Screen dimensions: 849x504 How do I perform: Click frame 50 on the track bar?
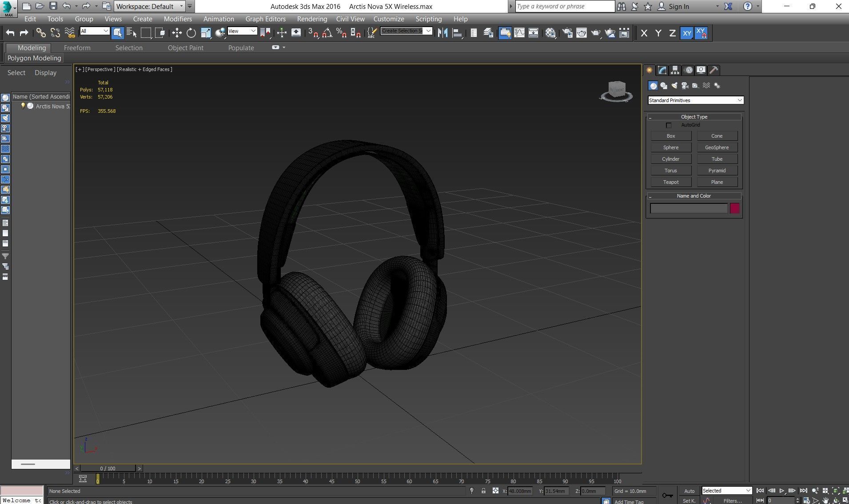point(357,479)
